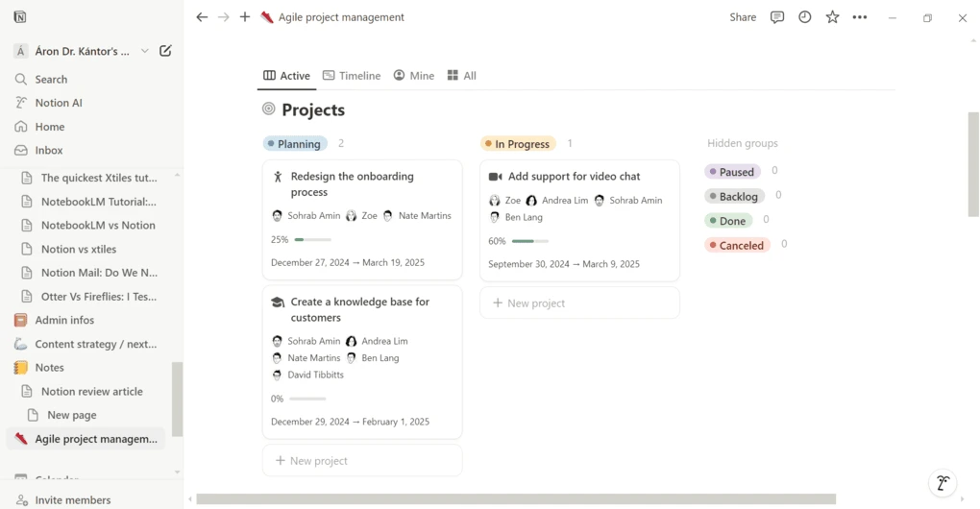The width and height of the screenshot is (980, 509).
Task: Click the 60% progress bar
Action: click(x=530, y=241)
